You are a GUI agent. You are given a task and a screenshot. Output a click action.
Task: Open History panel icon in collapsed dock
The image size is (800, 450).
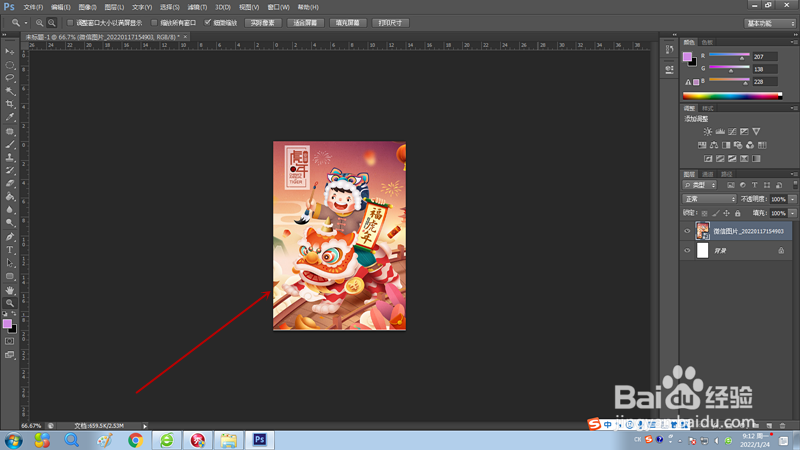[670, 49]
